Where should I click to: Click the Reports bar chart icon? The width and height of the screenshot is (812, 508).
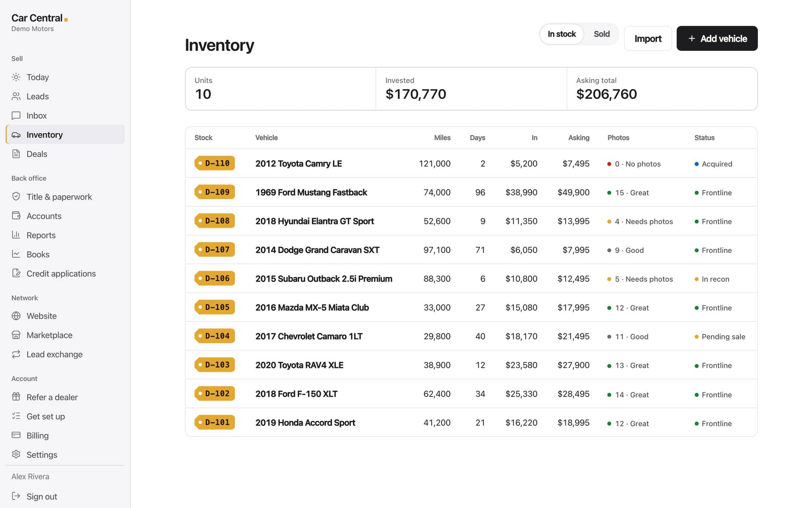point(16,235)
